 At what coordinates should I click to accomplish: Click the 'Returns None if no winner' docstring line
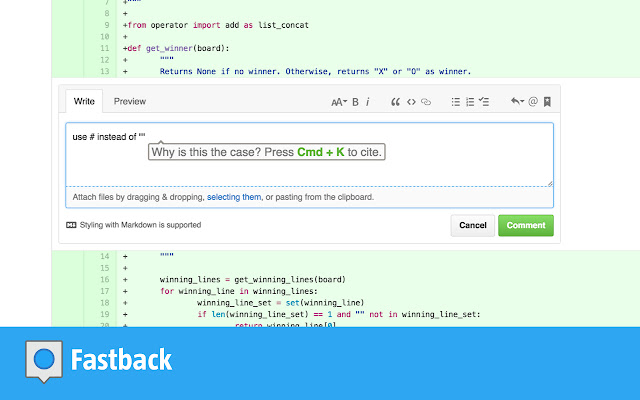(316, 71)
